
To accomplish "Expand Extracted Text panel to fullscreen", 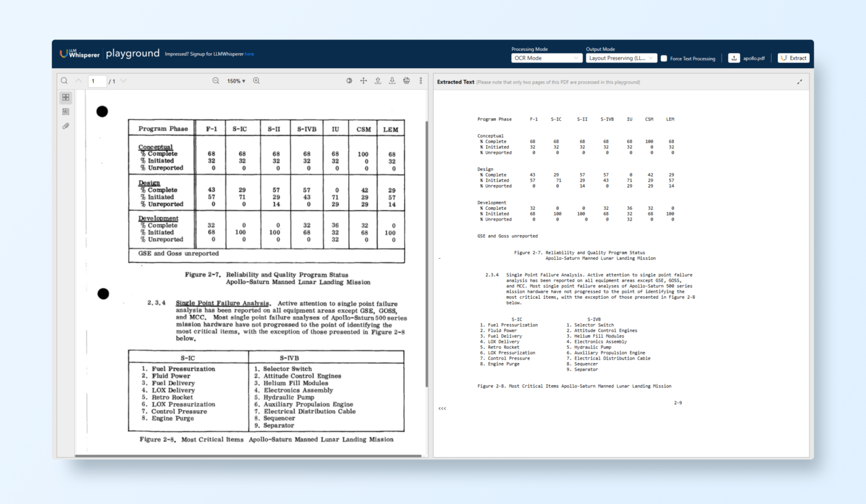I will (x=799, y=81).
